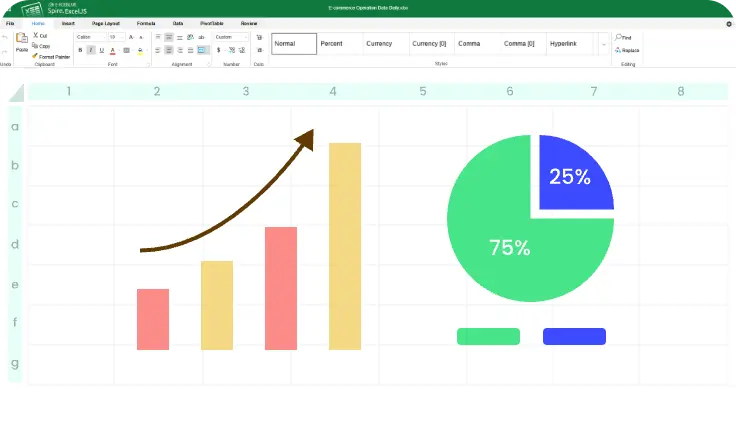The image size is (736, 424).
Task: Expand the cell Styles gallery
Action: click(x=604, y=44)
